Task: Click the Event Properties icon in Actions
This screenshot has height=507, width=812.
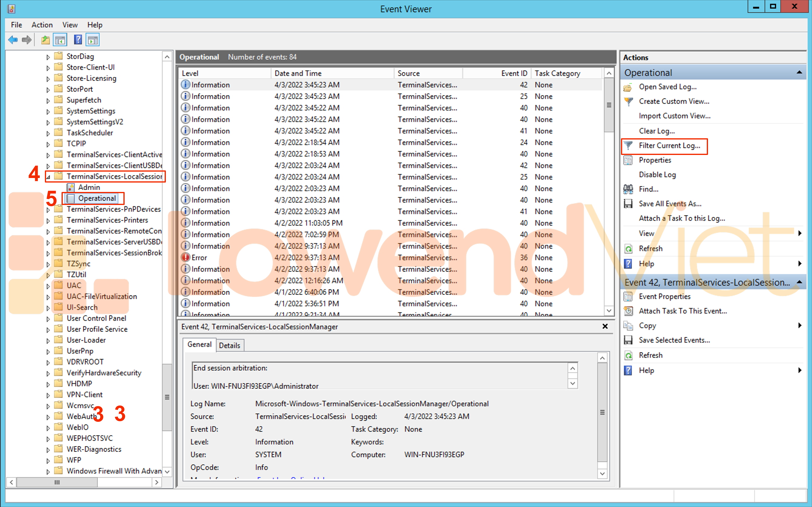Action: click(628, 297)
